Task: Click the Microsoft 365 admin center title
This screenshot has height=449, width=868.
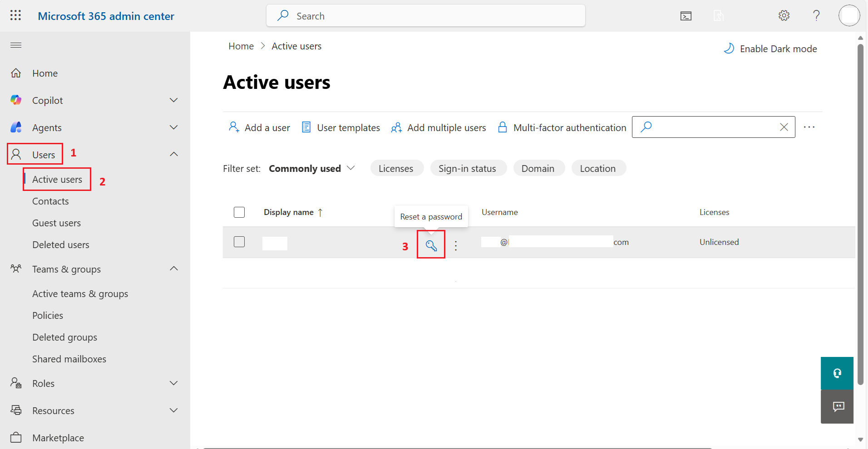Action: coord(106,16)
